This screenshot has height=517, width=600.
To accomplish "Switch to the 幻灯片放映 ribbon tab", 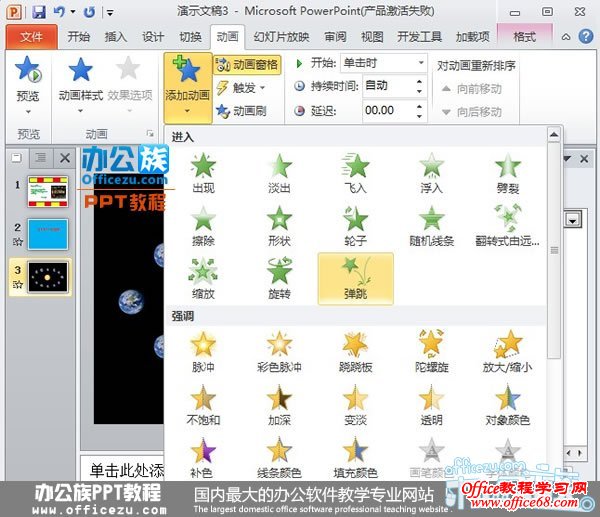I will click(281, 37).
